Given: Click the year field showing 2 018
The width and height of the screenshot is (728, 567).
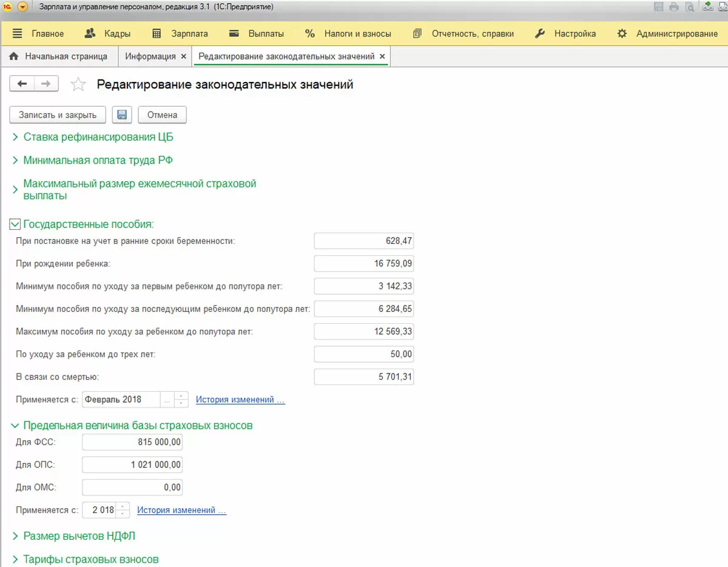Looking at the screenshot, I should (x=99, y=510).
